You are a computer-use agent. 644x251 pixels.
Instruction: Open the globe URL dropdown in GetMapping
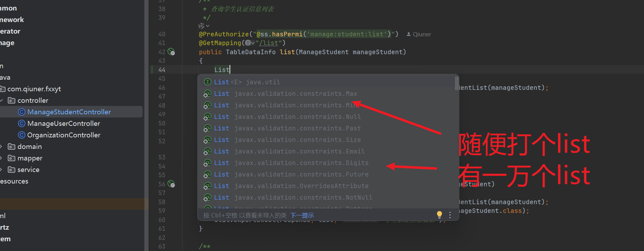tap(250, 43)
